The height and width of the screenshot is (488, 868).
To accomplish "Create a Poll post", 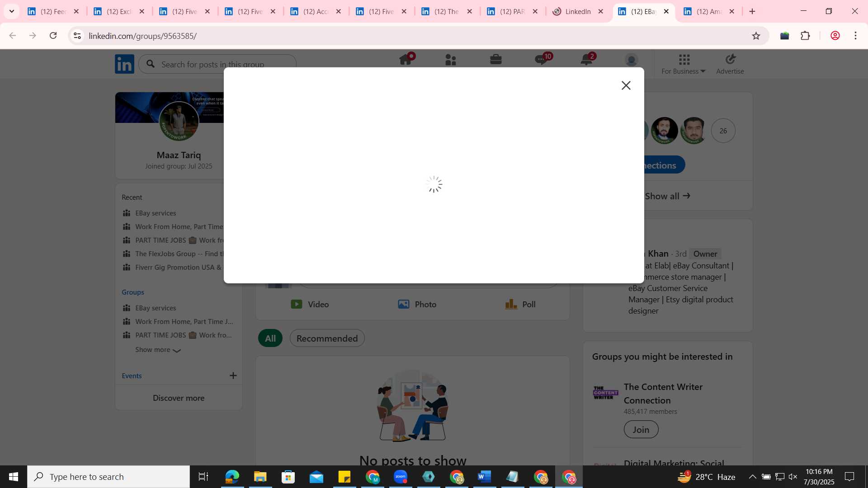I will (x=520, y=304).
